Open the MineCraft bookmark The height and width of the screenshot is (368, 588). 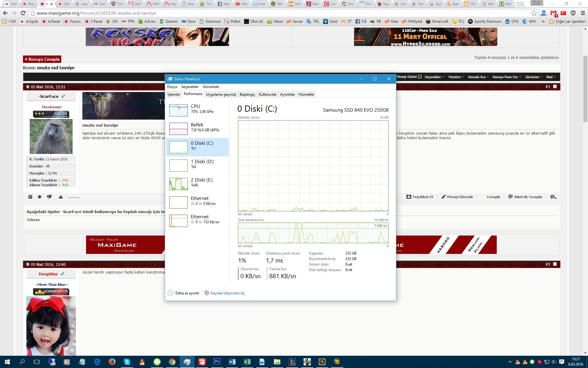click(x=437, y=21)
